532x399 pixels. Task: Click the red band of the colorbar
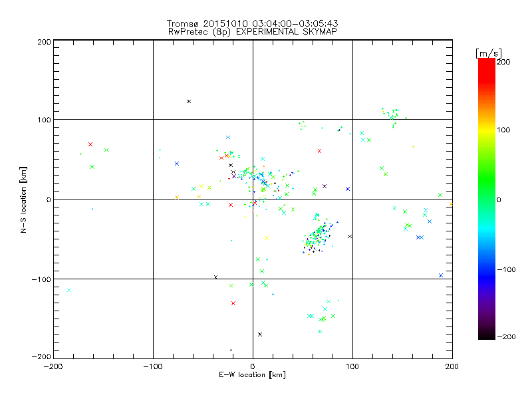point(487,70)
